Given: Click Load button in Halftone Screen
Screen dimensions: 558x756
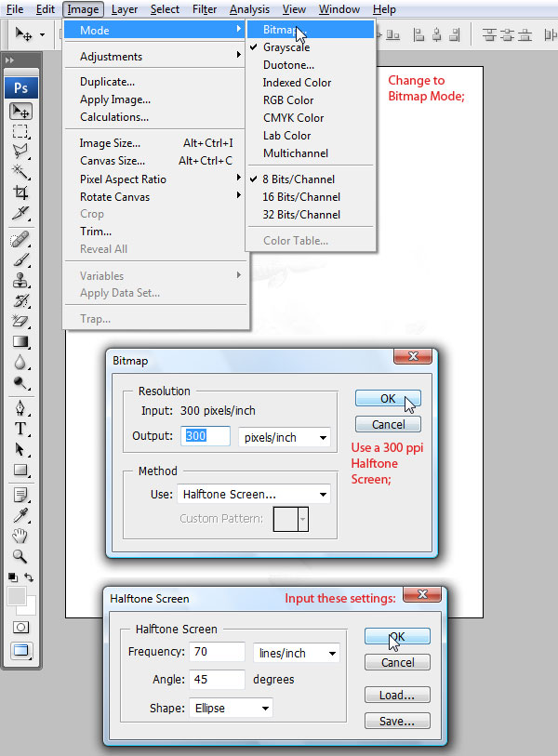Looking at the screenshot, I should pos(397,695).
